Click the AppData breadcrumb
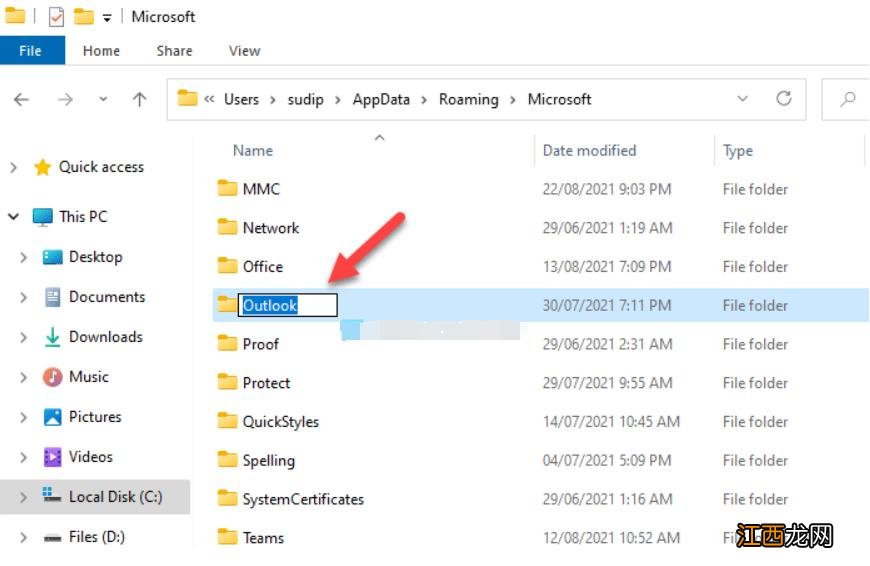Viewport: 870px width, 566px height. [x=381, y=99]
